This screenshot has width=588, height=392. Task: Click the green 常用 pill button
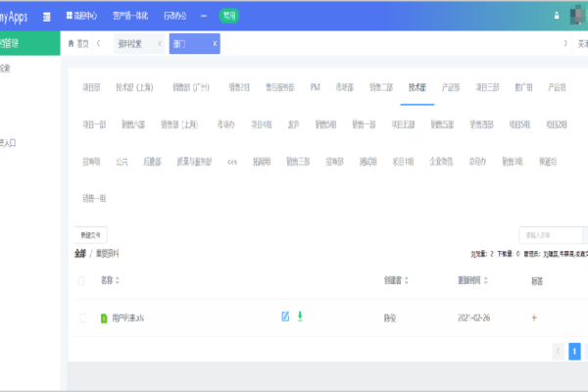click(228, 16)
